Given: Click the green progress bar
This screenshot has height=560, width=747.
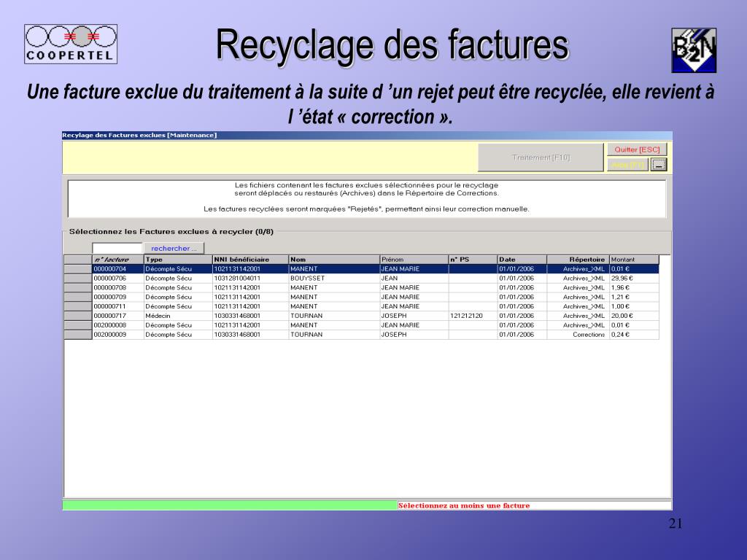Looking at the screenshot, I should coord(230,505).
